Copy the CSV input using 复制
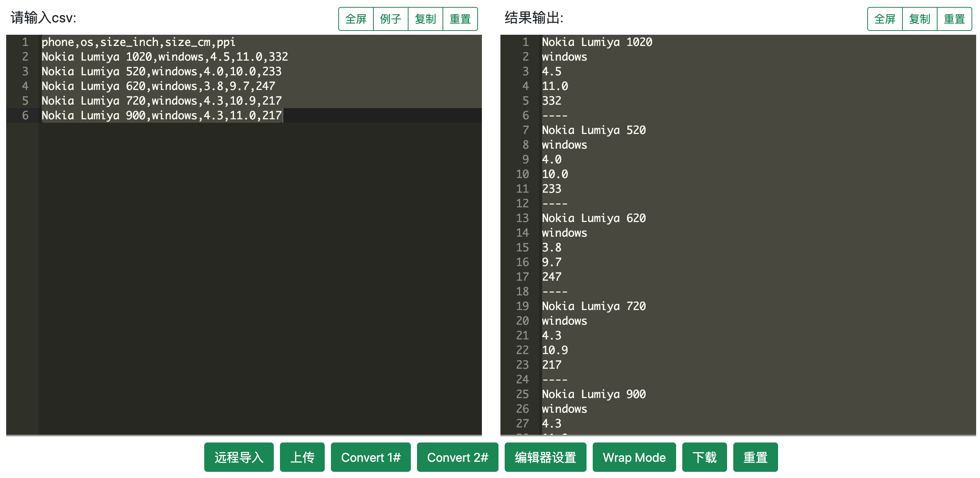 426,18
